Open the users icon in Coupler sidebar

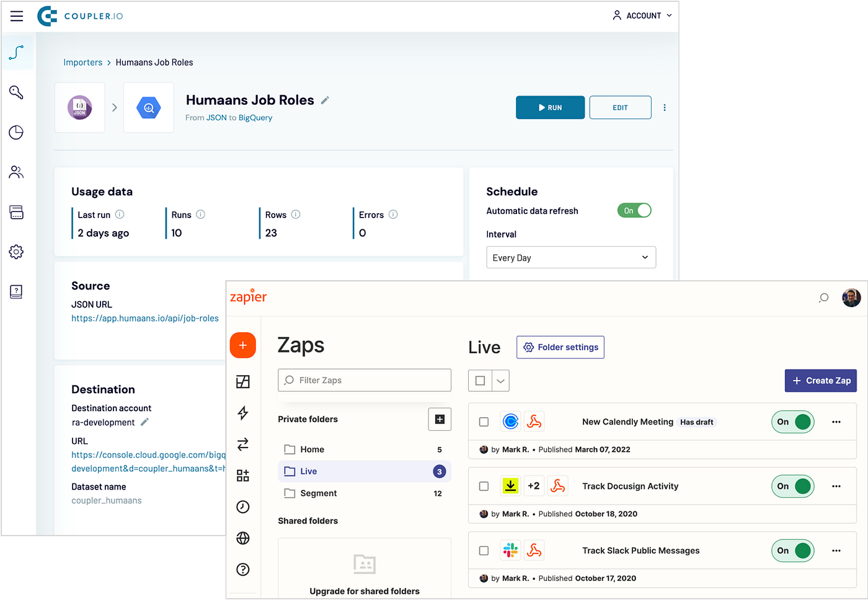tap(17, 172)
